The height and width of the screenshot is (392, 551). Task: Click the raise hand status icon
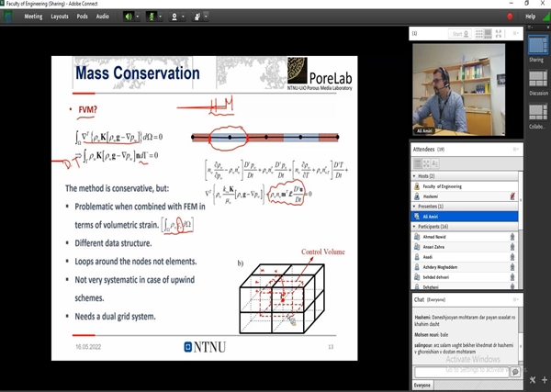195,17
